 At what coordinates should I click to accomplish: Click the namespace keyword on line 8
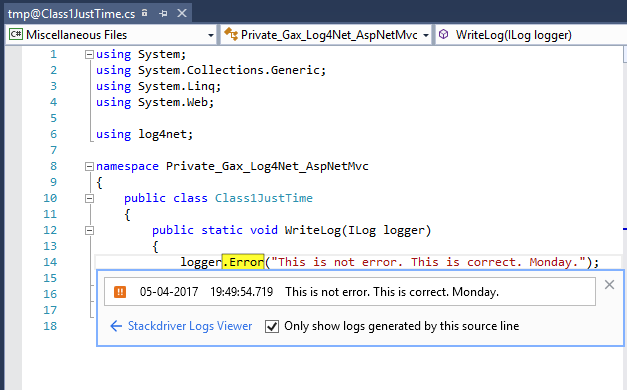pyautogui.click(x=127, y=166)
